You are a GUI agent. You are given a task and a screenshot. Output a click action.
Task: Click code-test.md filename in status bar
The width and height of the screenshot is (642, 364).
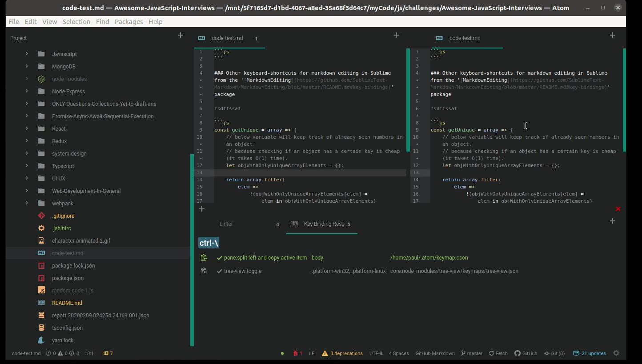pos(26,353)
